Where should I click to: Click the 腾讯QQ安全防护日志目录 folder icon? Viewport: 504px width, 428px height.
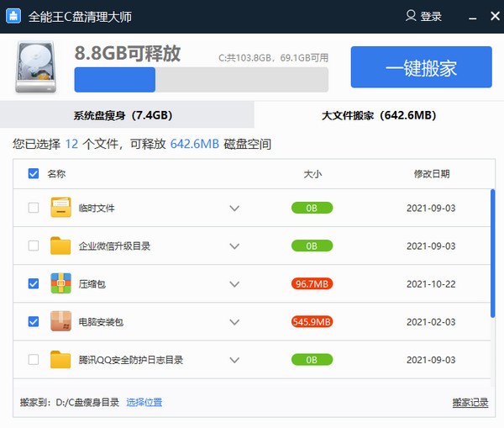[60, 359]
